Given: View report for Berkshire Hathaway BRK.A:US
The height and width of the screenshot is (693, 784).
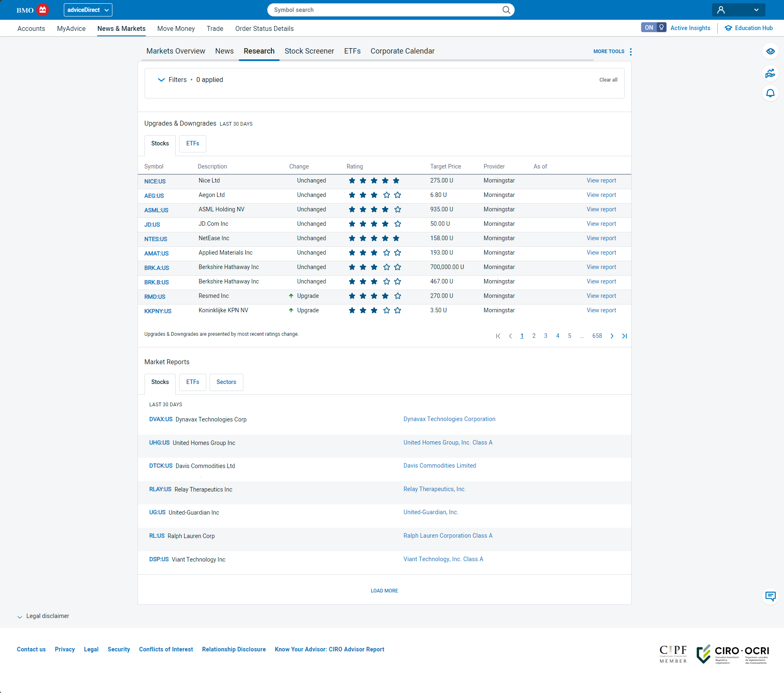Looking at the screenshot, I should [x=601, y=267].
